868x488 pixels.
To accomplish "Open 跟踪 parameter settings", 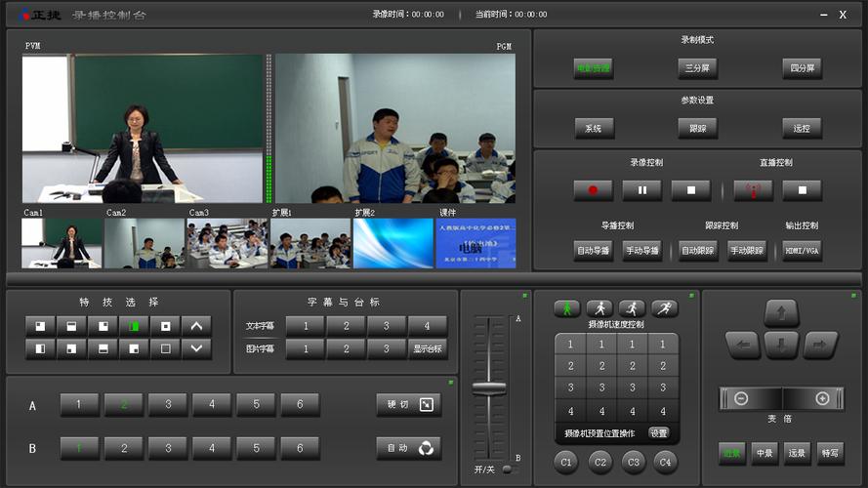I will [x=697, y=129].
